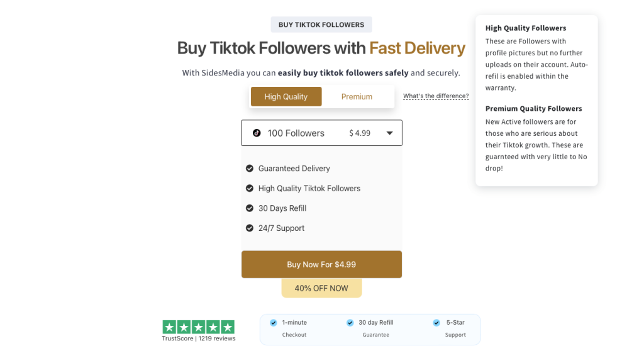Screen dimensions: 644x358
Task: Select the High Quality option
Action: pyautogui.click(x=286, y=97)
